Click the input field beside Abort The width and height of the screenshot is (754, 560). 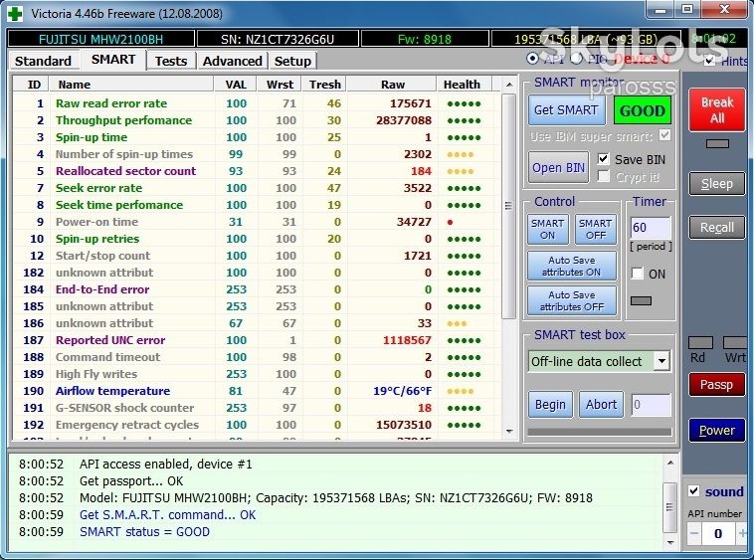tap(651, 405)
